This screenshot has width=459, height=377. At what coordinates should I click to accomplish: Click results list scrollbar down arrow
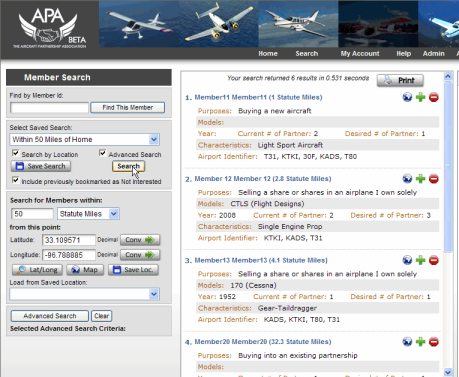tap(448, 372)
